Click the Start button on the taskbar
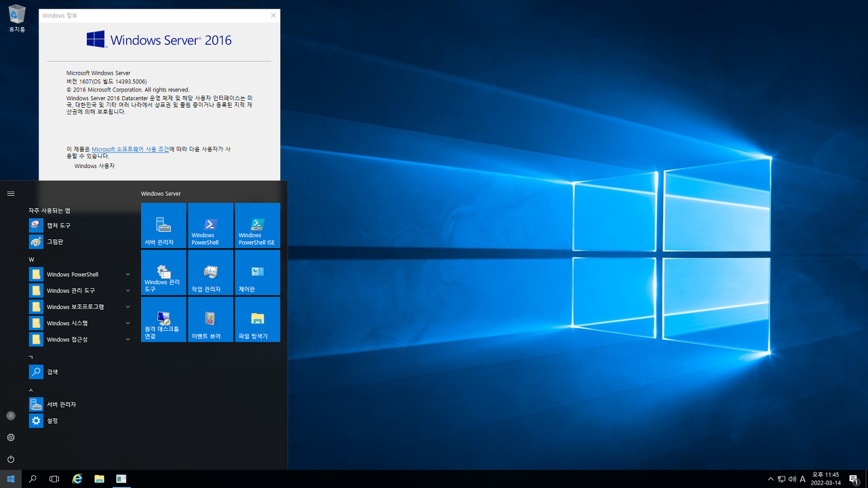 (11, 479)
